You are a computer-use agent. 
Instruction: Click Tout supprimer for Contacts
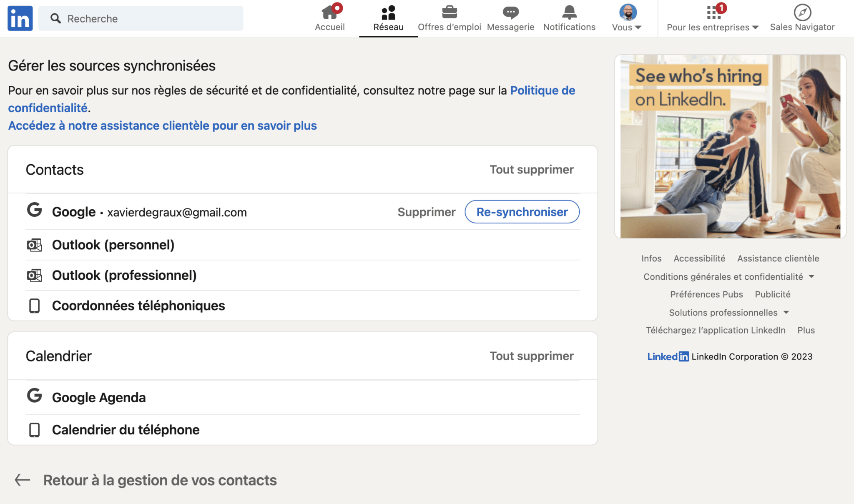pyautogui.click(x=532, y=170)
